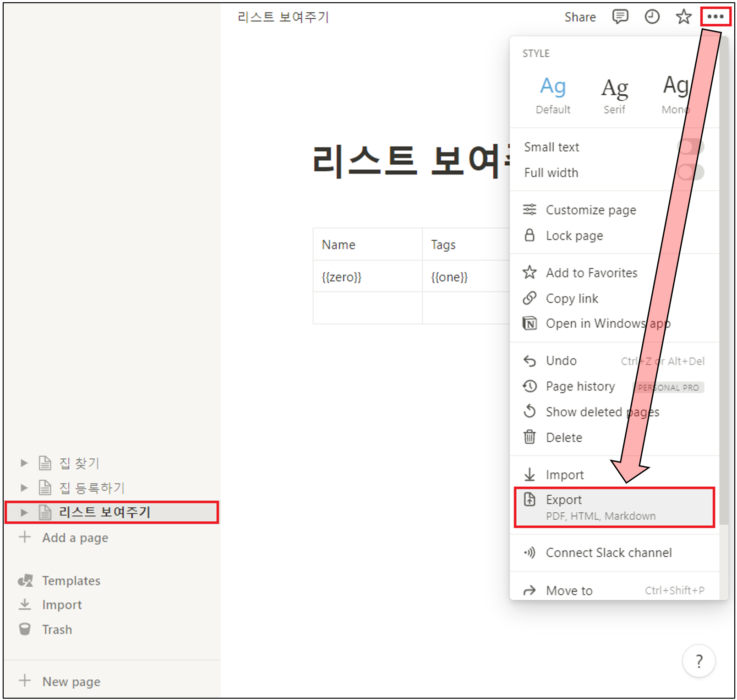
Task: Select Connect Slack channel entry
Action: 614,553
